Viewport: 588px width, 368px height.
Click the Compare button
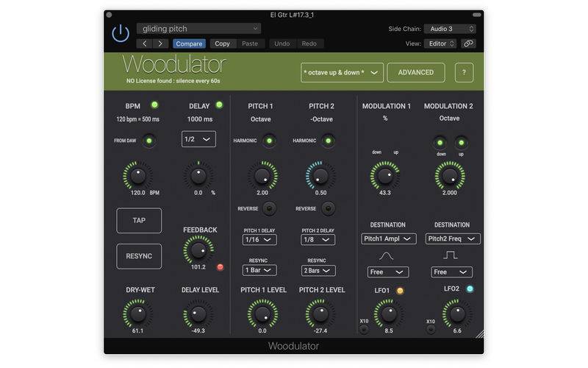(189, 43)
